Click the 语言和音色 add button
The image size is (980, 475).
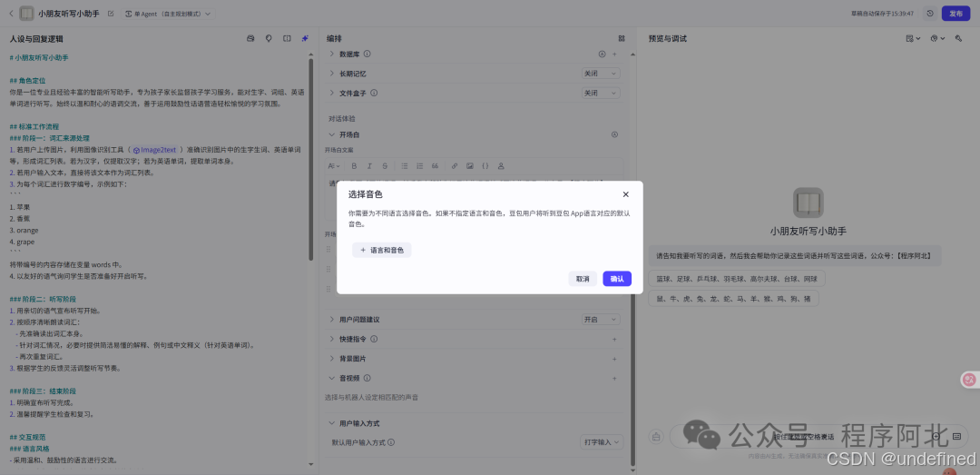tap(382, 251)
